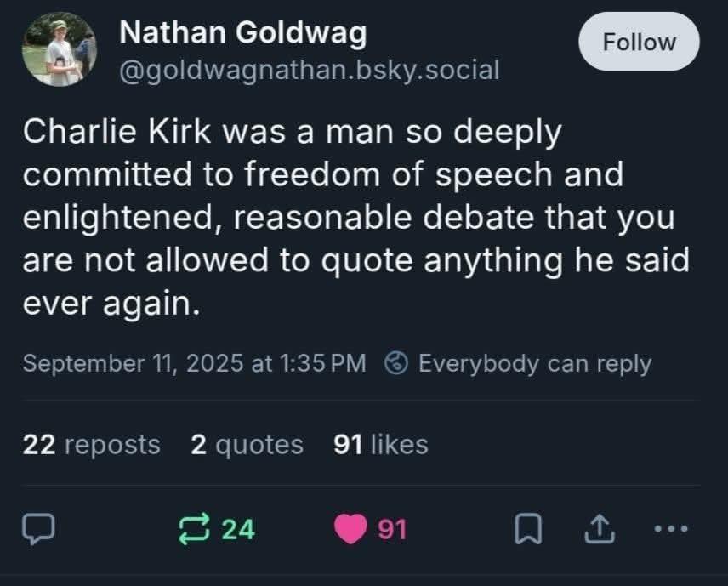Viewport: 728px width, 586px height.
Task: Open the list of 91 likes
Action: point(381,444)
